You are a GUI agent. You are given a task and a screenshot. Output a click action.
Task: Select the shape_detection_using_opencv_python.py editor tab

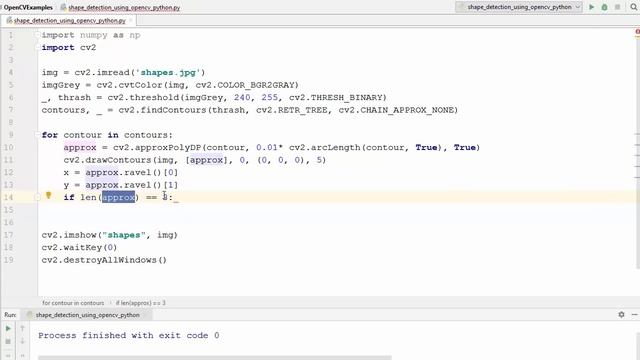pyautogui.click(x=69, y=20)
